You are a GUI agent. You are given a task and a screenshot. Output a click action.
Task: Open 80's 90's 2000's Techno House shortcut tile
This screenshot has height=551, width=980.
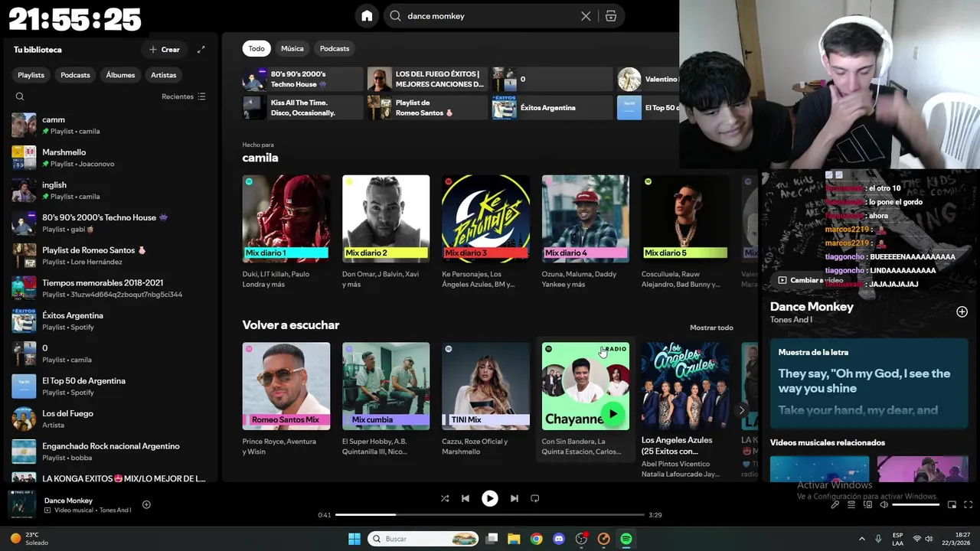pyautogui.click(x=302, y=79)
